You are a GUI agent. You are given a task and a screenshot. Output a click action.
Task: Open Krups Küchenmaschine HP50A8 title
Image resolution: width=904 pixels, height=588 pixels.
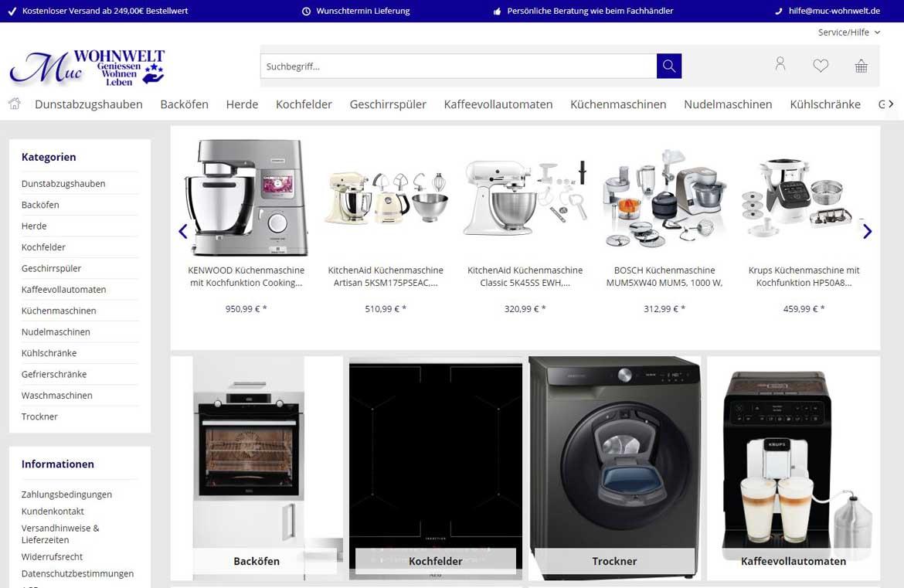pos(804,276)
